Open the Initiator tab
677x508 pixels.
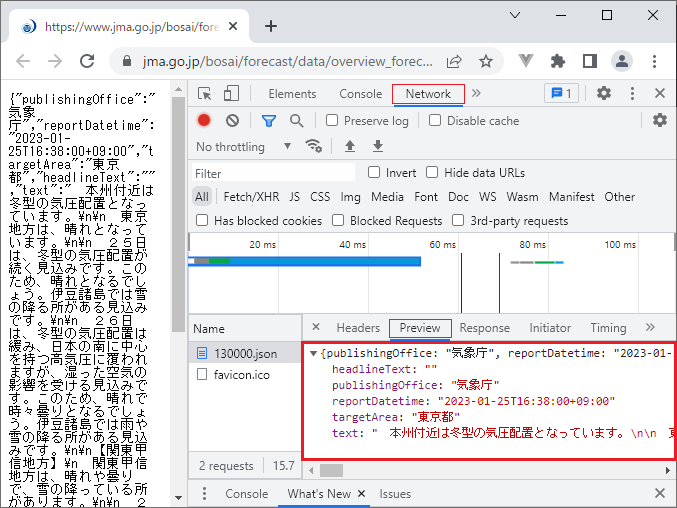[x=550, y=328]
